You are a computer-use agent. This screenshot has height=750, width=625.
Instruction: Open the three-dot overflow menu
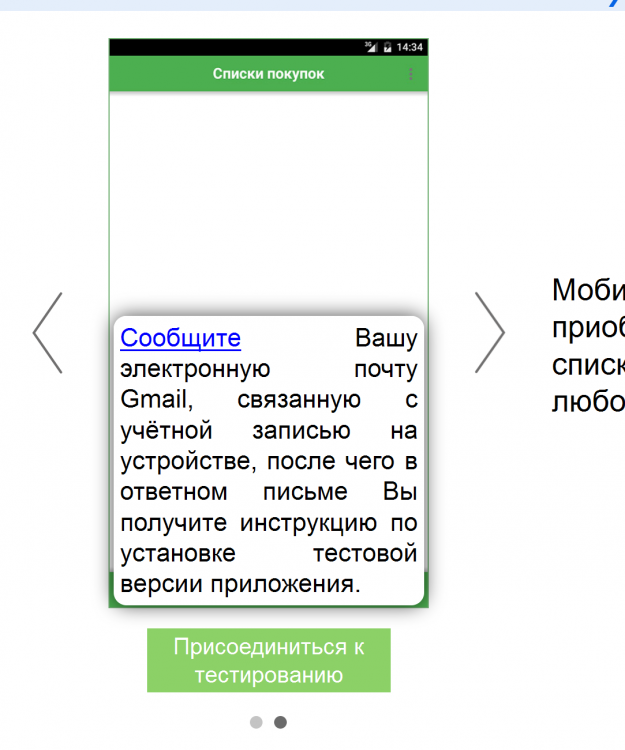[410, 74]
